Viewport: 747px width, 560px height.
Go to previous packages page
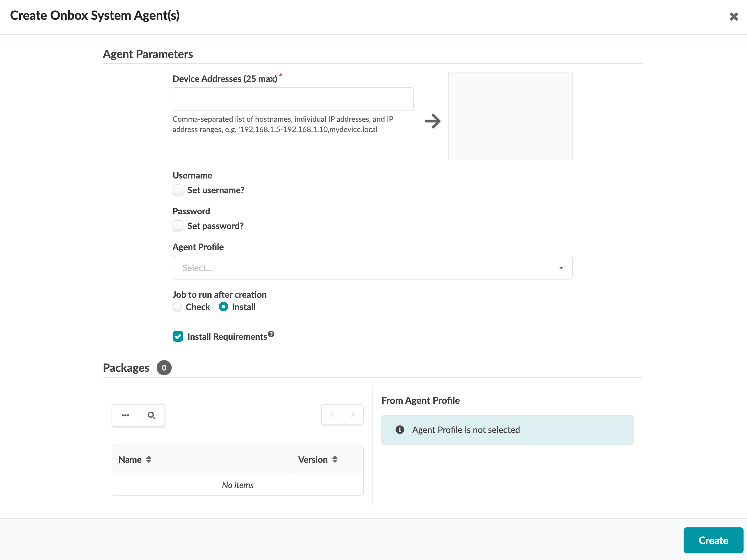(x=332, y=414)
